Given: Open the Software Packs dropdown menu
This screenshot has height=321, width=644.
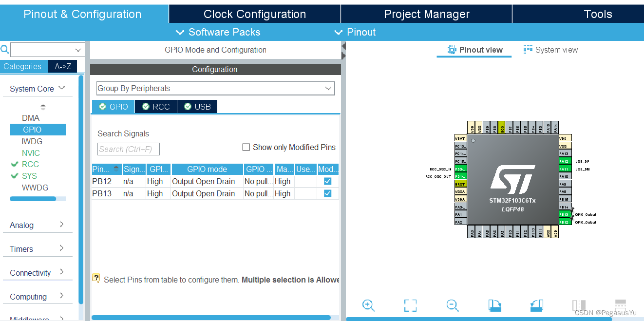Looking at the screenshot, I should point(218,32).
